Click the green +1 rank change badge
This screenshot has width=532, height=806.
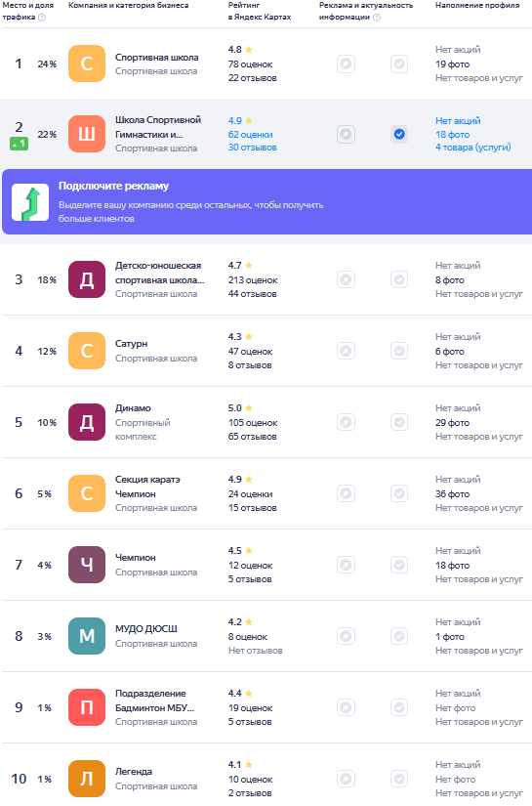click(x=19, y=144)
